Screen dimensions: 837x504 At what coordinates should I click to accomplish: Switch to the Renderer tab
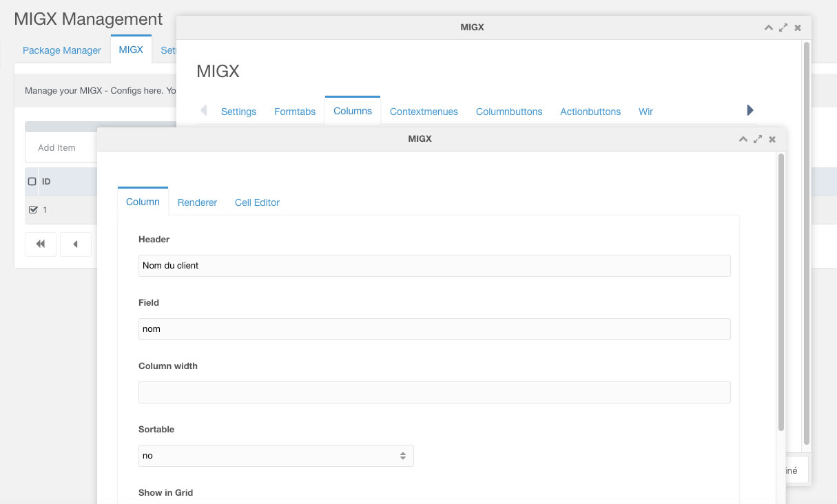click(x=197, y=202)
